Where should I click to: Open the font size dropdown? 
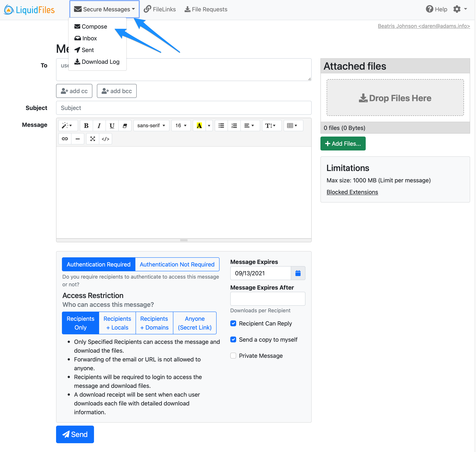click(x=181, y=126)
